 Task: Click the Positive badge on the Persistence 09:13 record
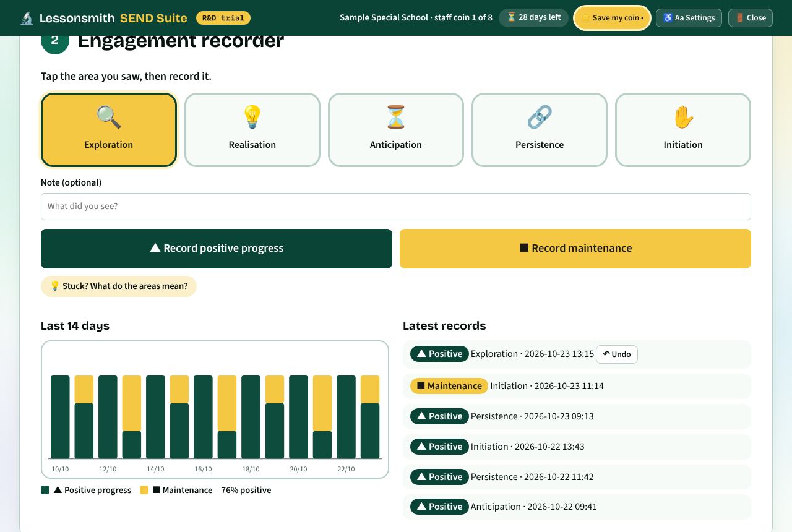[439, 416]
